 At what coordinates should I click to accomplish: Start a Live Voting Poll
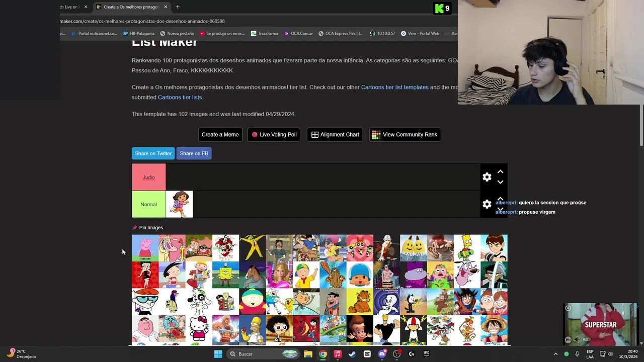point(274,134)
